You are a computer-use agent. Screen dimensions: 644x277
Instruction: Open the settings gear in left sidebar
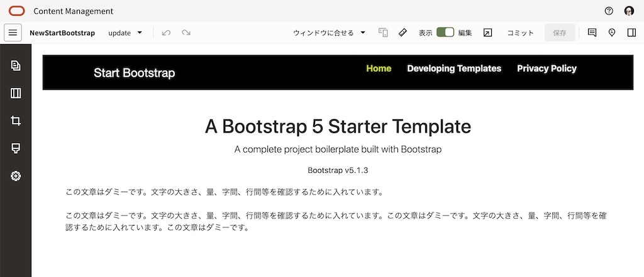16,176
